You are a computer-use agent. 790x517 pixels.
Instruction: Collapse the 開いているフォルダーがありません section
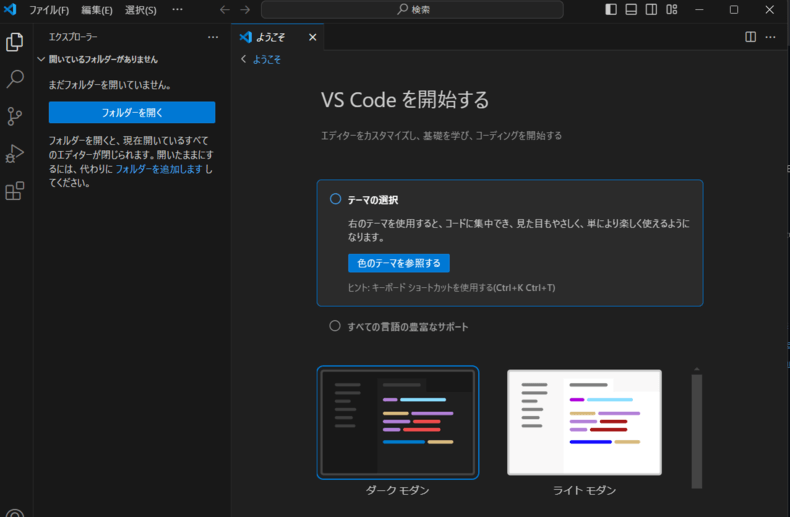point(41,59)
